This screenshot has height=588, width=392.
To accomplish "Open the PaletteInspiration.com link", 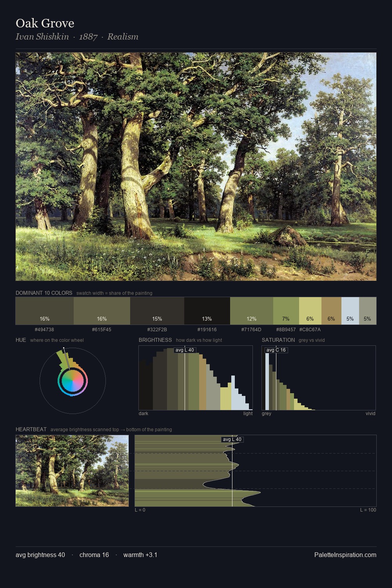I will point(345,555).
